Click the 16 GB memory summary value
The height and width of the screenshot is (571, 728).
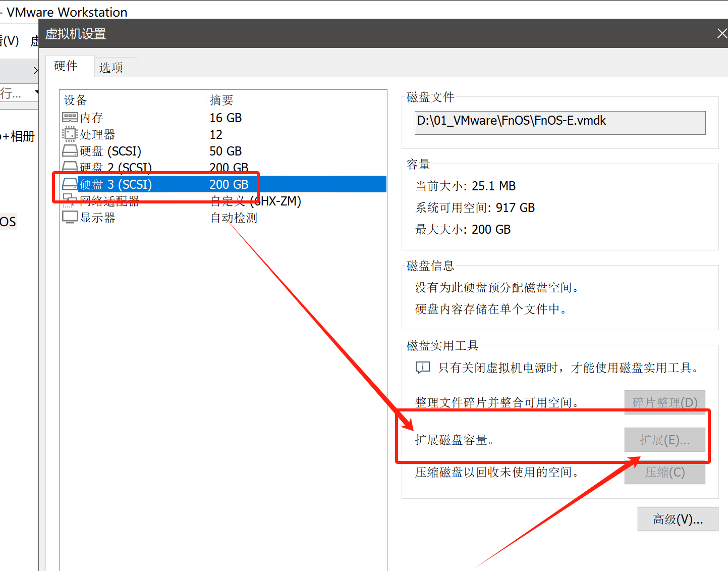point(226,118)
